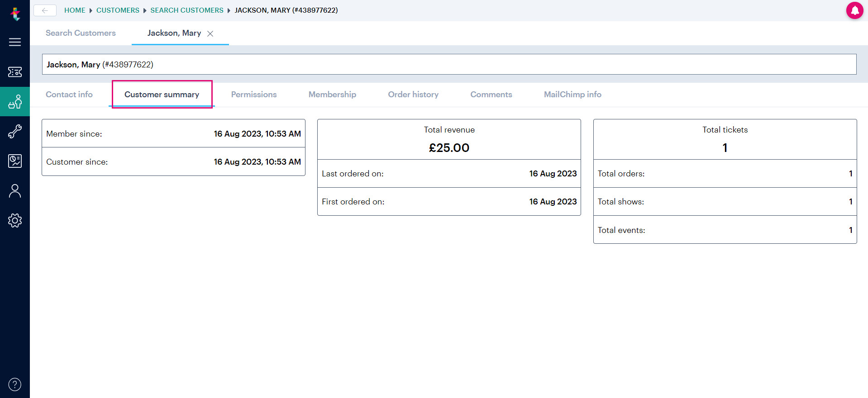
Task: Click the Total tickets heading
Action: tap(725, 130)
